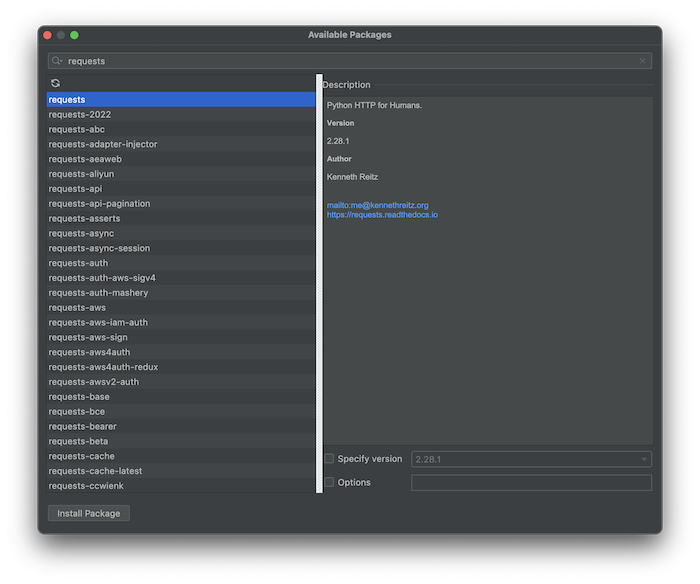Select requests-awsv2-auth package
Image resolution: width=700 pixels, height=584 pixels.
coord(181,382)
